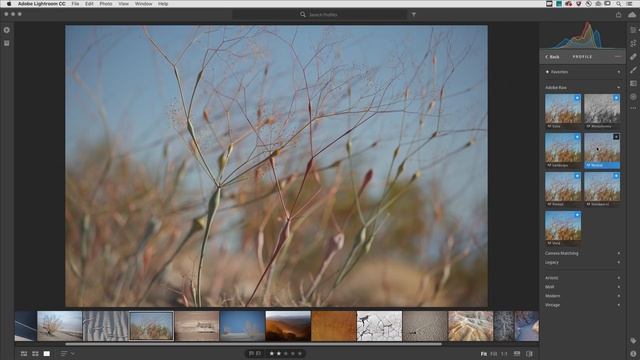
Task: Toggle favorite star on Adobe Neutral profile
Action: tap(616, 137)
